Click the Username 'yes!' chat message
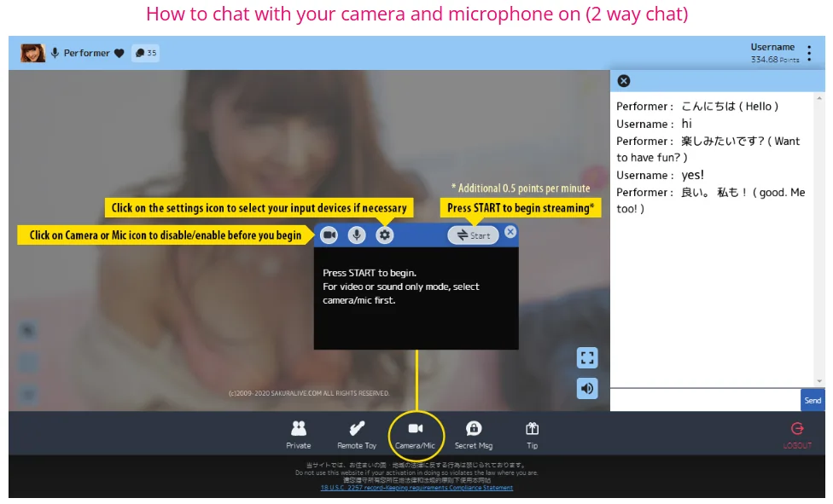Screen dimensions: 833x504 coord(661,175)
